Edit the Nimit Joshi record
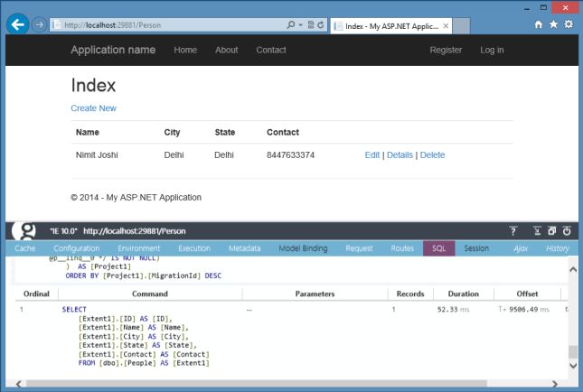This screenshot has height=392, width=583. pos(372,155)
